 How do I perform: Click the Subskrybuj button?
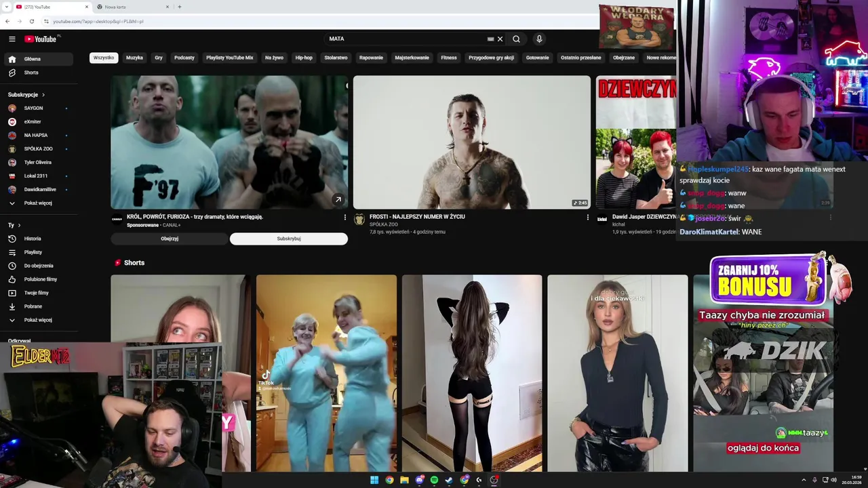pyautogui.click(x=289, y=239)
